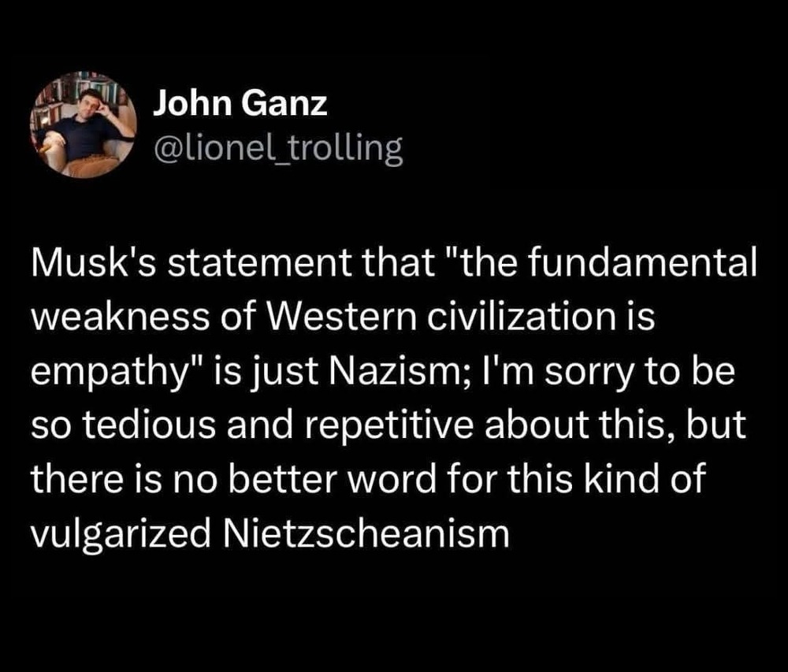Open the John Ganz display name
Screen dimensions: 788x672
[239, 105]
